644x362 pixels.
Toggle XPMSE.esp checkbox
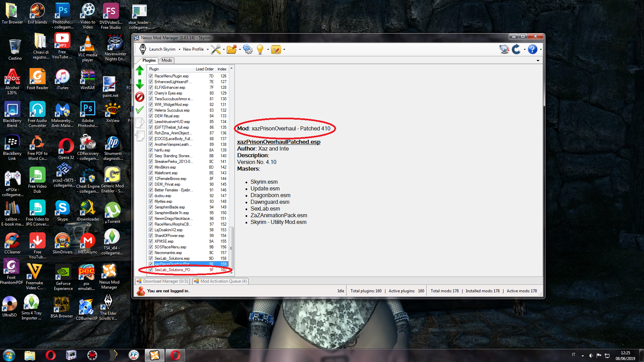pos(151,241)
